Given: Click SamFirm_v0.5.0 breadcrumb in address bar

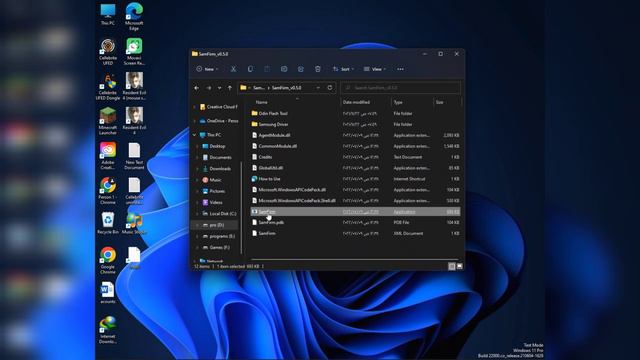Looking at the screenshot, I should tap(286, 88).
